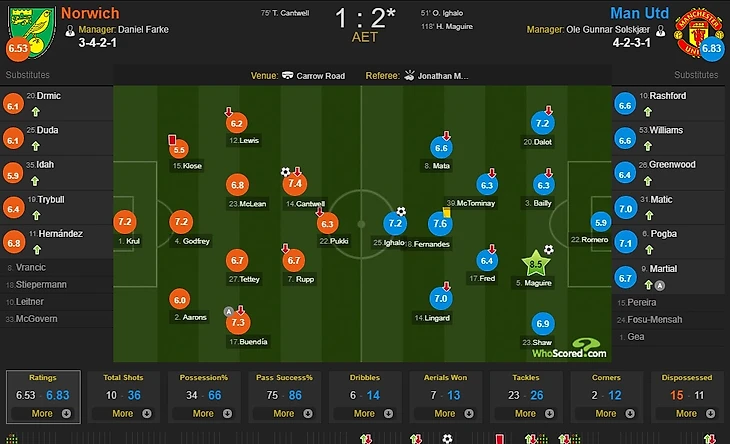Click Cantwell's 7.4 rating circle

pos(295,184)
